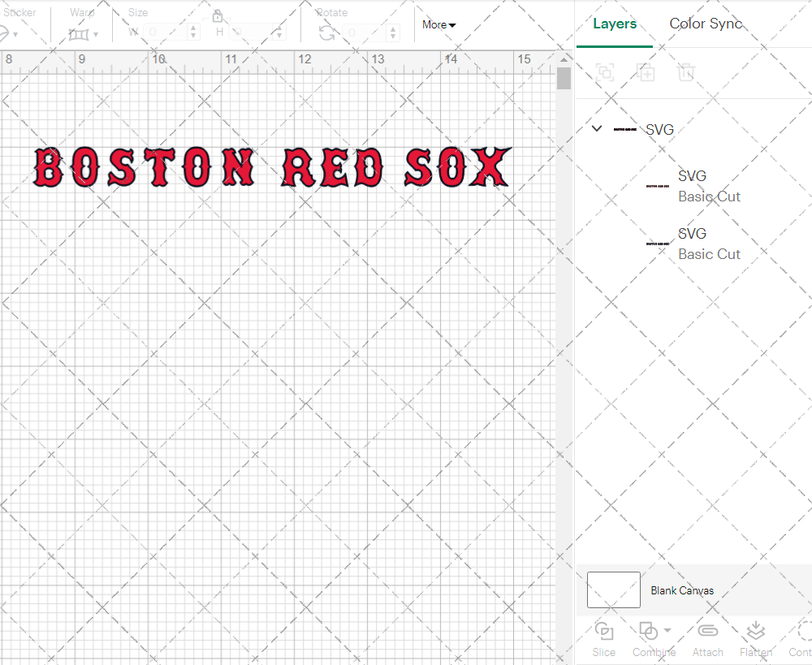Click the Attach icon

coord(707,635)
